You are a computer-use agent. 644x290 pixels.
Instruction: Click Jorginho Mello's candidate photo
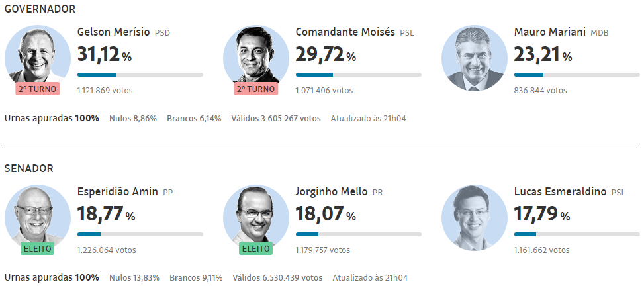[x=256, y=216]
